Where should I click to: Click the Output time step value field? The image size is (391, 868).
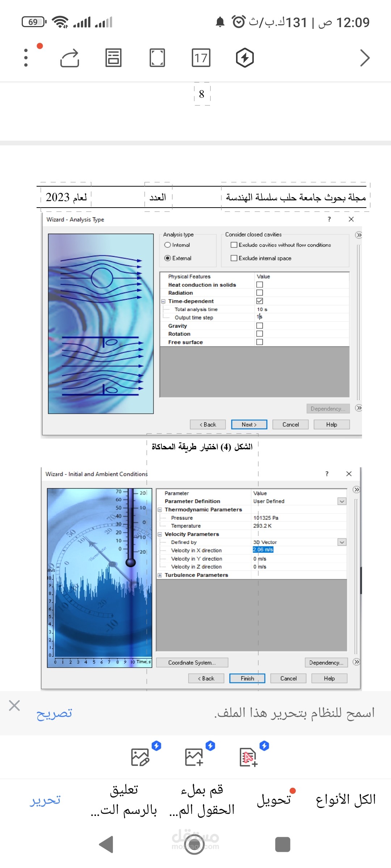tap(301, 317)
